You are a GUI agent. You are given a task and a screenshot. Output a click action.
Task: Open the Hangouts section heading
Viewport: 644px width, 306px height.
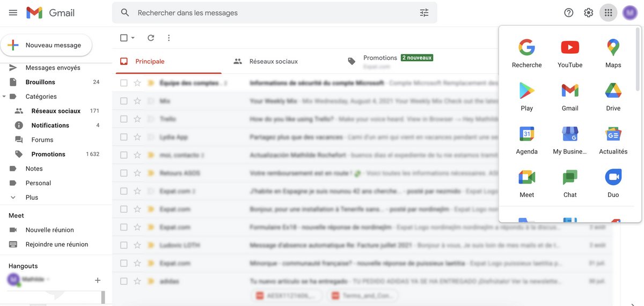click(x=23, y=266)
